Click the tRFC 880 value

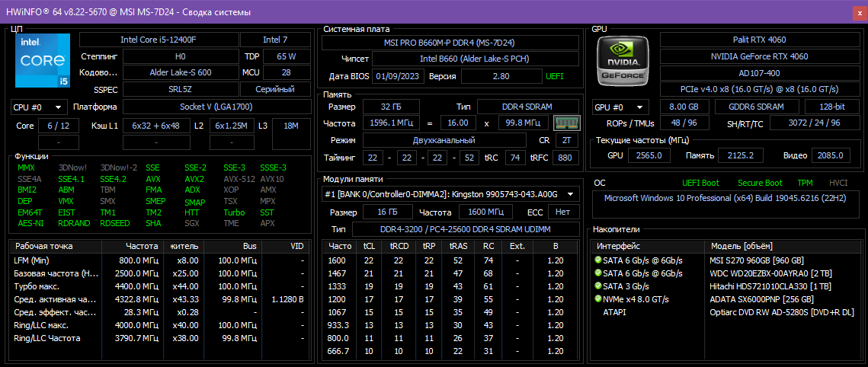pyautogui.click(x=565, y=158)
